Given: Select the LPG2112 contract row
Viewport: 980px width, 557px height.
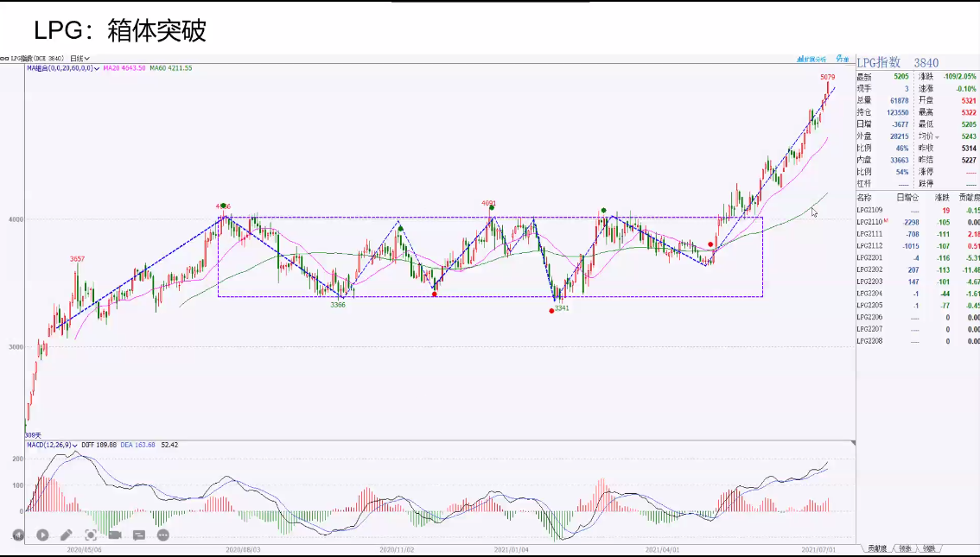Looking at the screenshot, I should tap(918, 246).
